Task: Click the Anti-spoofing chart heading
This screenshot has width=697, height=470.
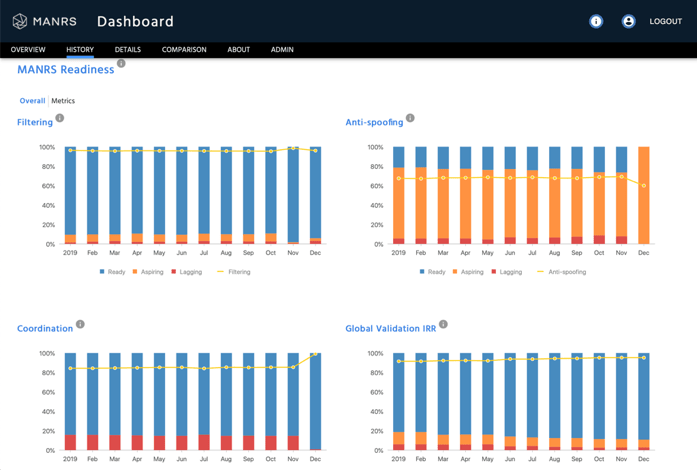Action: [x=374, y=122]
